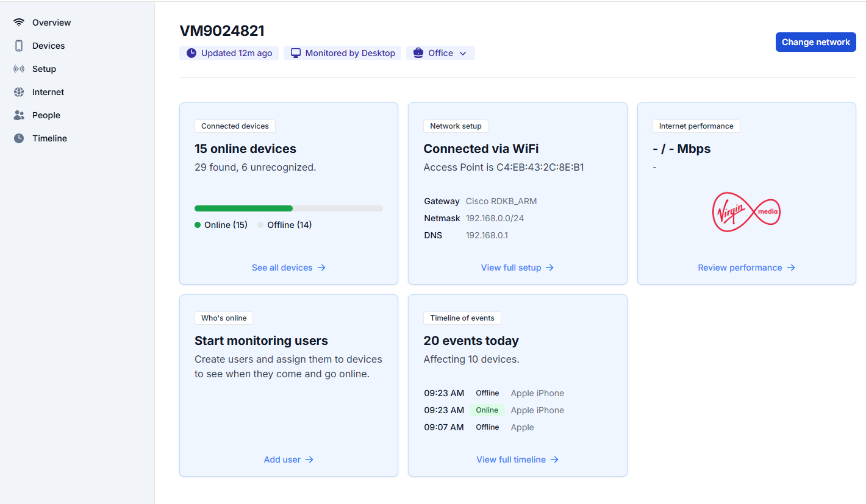Follow the View full setup link

(517, 268)
